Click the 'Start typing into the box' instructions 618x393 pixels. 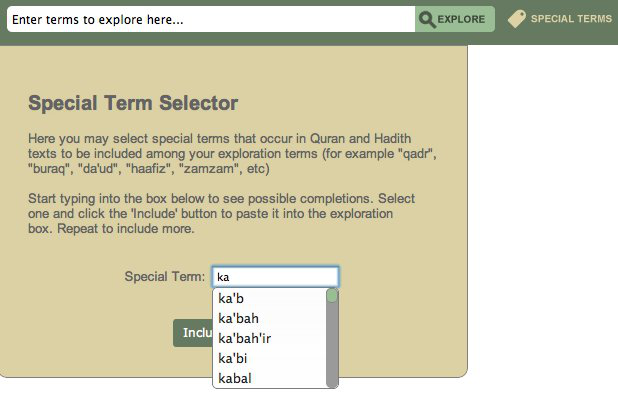coord(221,213)
